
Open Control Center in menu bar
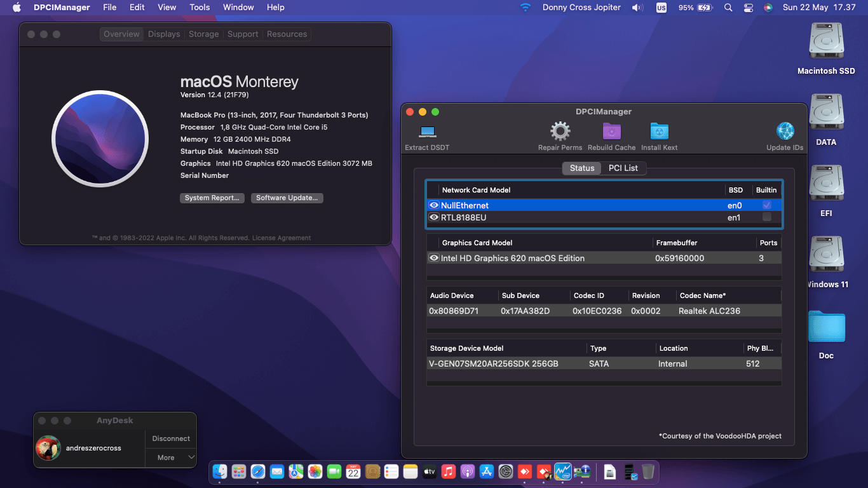coord(749,8)
